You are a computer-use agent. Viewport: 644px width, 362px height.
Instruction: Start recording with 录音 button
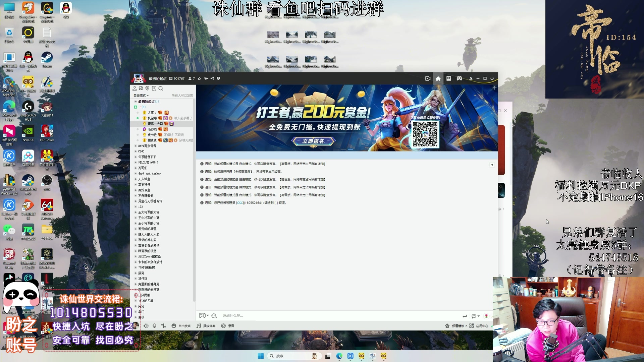click(x=228, y=326)
